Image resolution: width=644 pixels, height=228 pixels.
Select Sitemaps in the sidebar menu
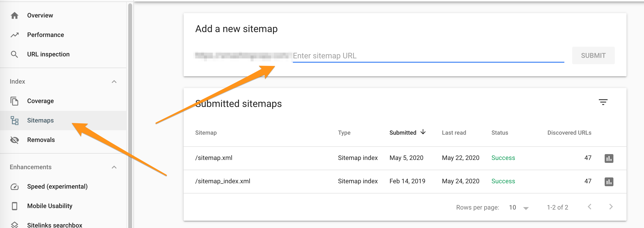click(x=41, y=120)
